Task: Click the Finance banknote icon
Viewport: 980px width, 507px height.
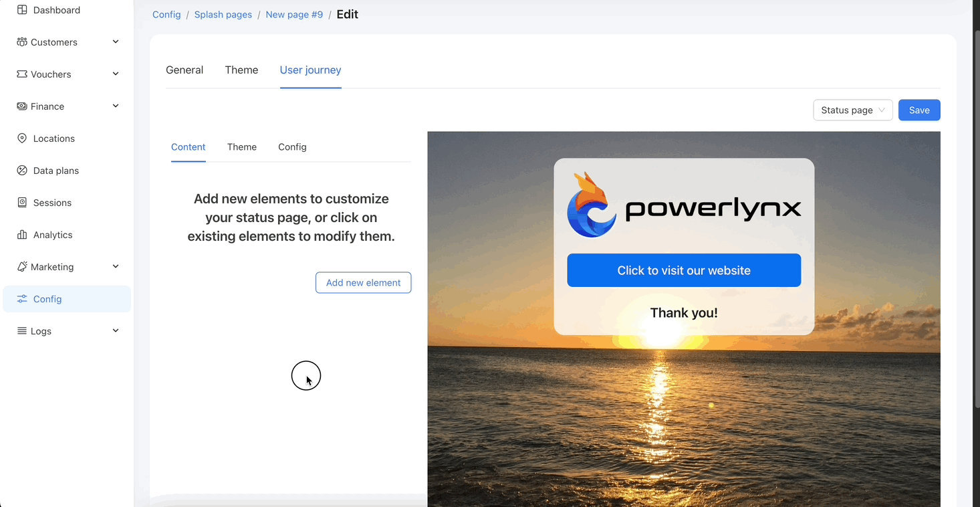Action: click(22, 106)
